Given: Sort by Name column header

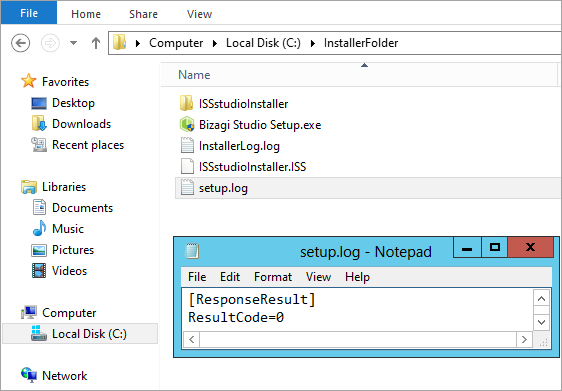Looking at the screenshot, I should coord(194,75).
